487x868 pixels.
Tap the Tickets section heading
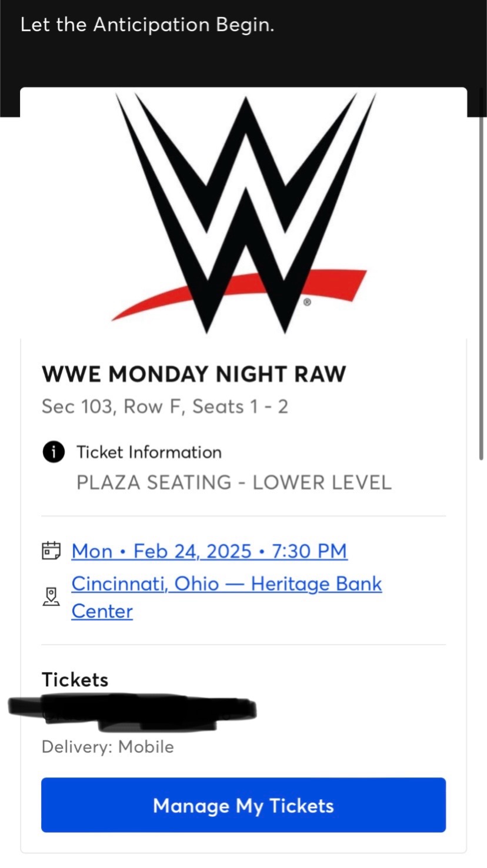(75, 679)
